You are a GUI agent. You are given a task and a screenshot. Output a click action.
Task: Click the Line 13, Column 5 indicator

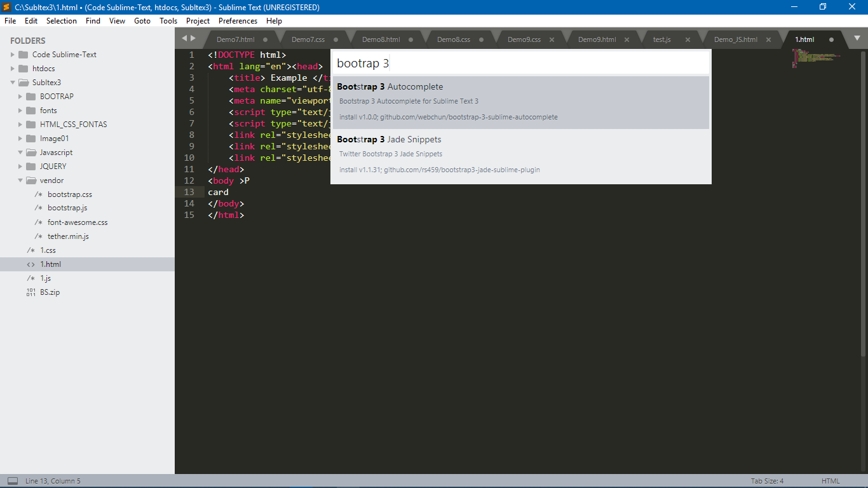click(x=53, y=481)
